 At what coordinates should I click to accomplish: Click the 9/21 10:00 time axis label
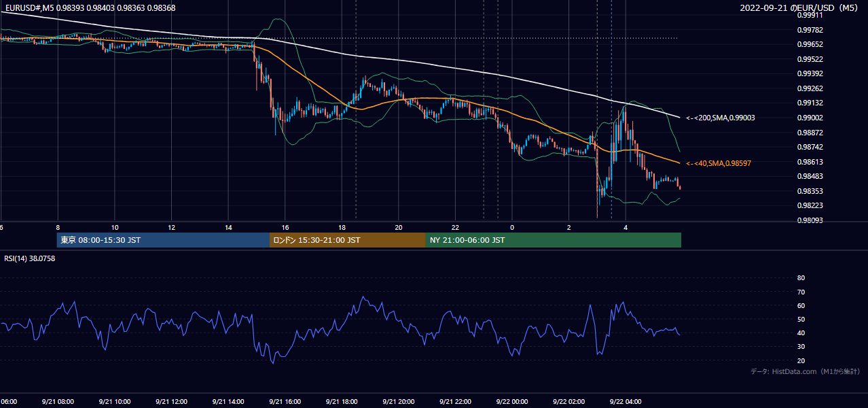tap(114, 402)
